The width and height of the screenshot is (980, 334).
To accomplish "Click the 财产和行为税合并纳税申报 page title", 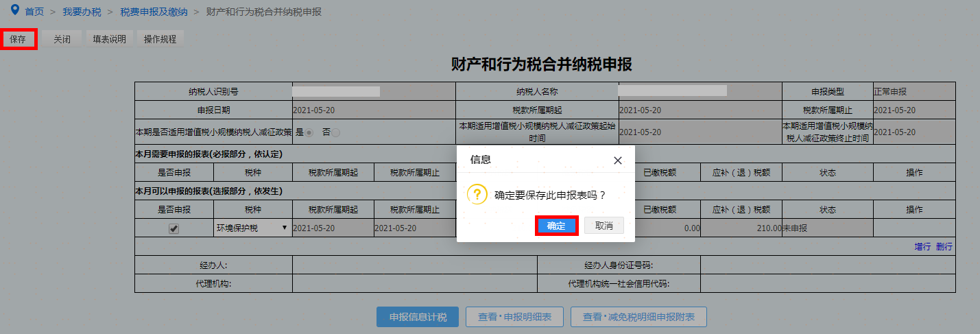I will [541, 64].
